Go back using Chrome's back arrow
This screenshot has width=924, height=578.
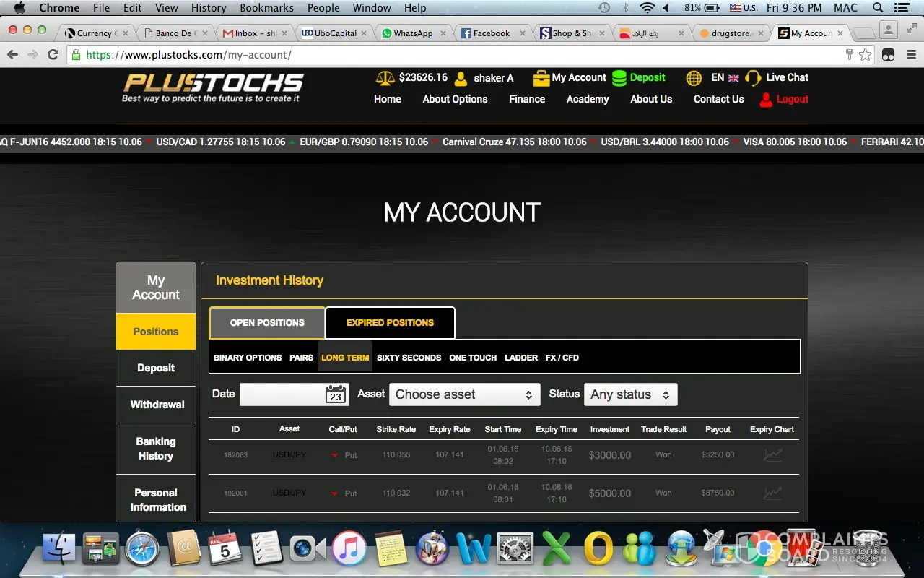pos(12,55)
